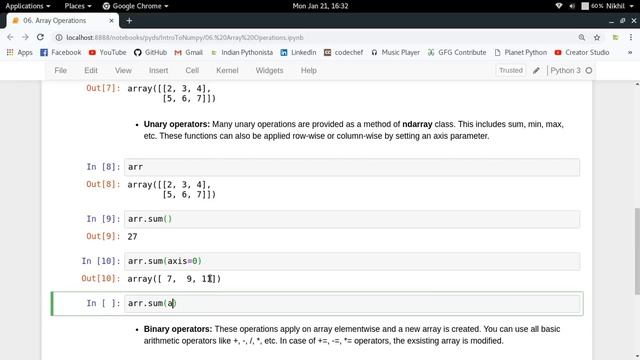Show more bookmarks with the overflow chevron
Screen dimensions: 640x360
click(x=630, y=52)
